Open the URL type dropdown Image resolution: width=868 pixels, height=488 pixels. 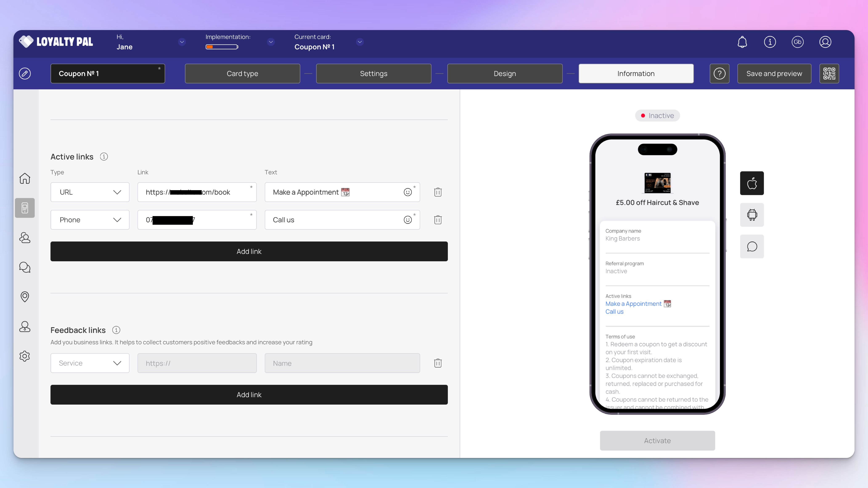(x=90, y=192)
